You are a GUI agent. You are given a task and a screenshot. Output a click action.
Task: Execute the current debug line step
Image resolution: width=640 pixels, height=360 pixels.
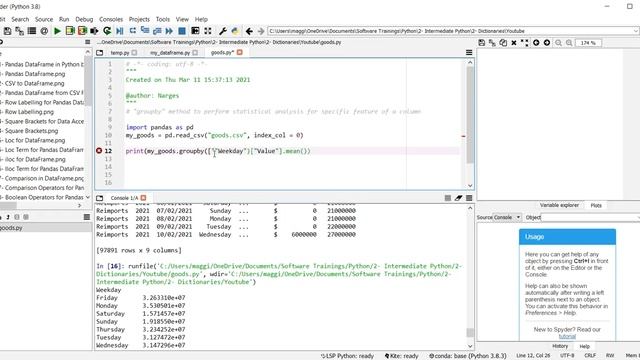pyautogui.click(x=133, y=31)
